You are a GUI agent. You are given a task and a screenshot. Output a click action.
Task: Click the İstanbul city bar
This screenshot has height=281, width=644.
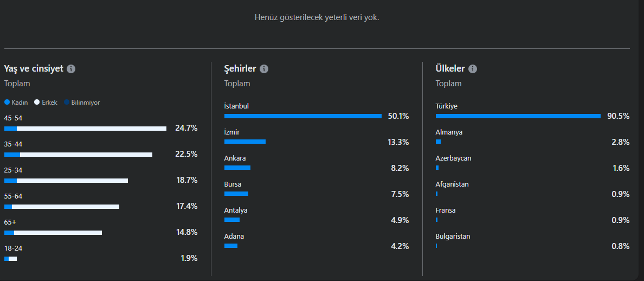302,116
